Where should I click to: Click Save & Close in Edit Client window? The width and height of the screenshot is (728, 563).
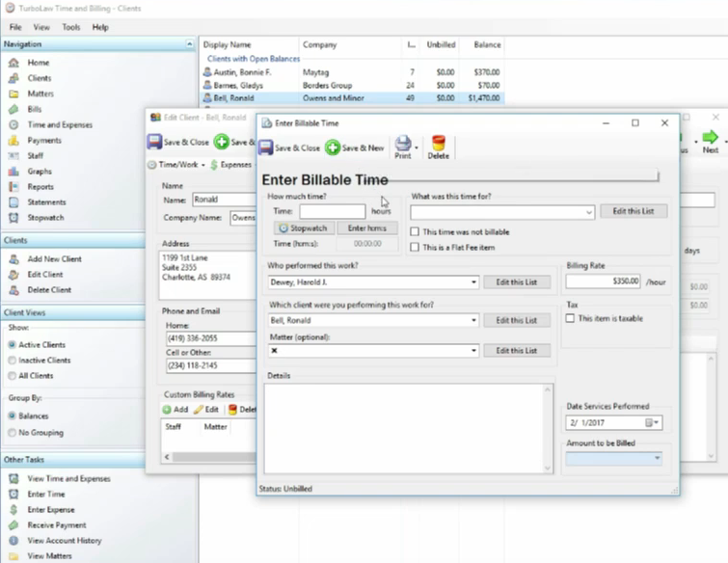[x=178, y=142]
